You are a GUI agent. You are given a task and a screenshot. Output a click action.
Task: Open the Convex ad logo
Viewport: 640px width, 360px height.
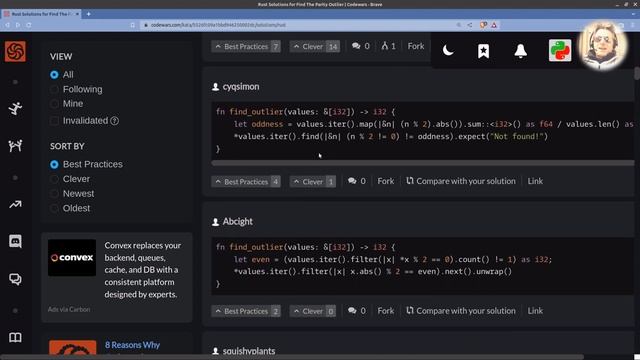click(x=72, y=258)
